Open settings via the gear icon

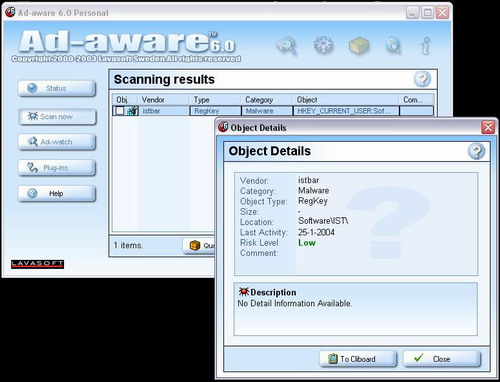(x=323, y=45)
